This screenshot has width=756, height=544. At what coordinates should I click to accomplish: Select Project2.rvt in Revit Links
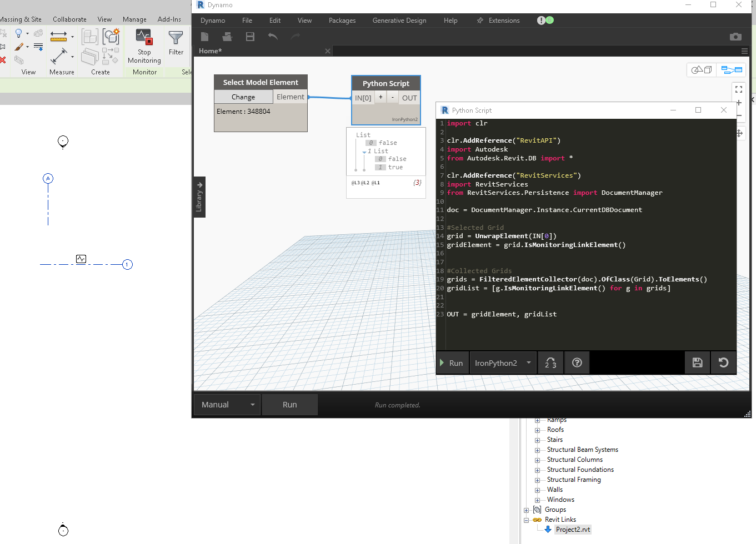[573, 530]
